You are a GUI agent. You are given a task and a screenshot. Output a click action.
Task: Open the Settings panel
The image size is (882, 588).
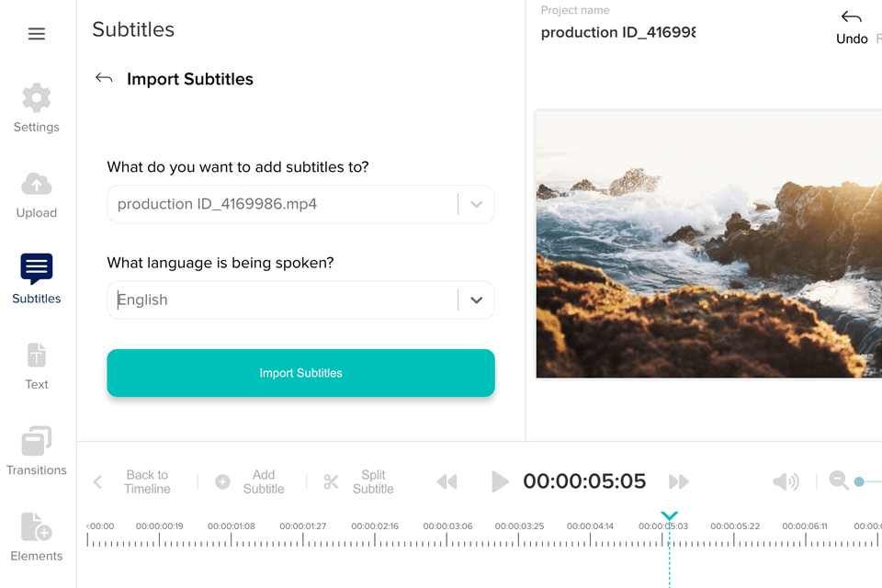point(37,107)
